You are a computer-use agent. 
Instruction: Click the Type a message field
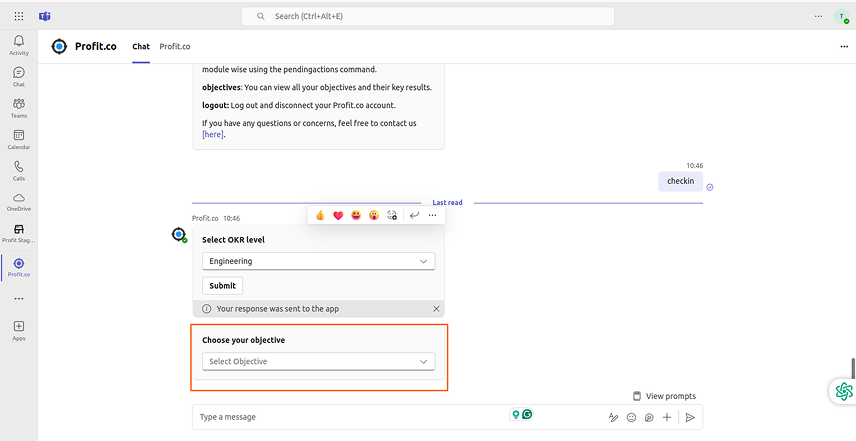point(349,417)
